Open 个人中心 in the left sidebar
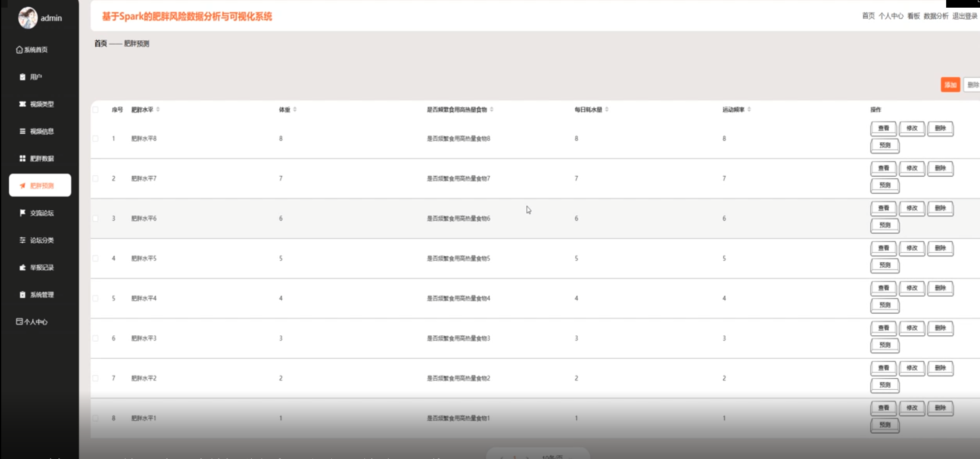980x459 pixels. click(x=32, y=322)
